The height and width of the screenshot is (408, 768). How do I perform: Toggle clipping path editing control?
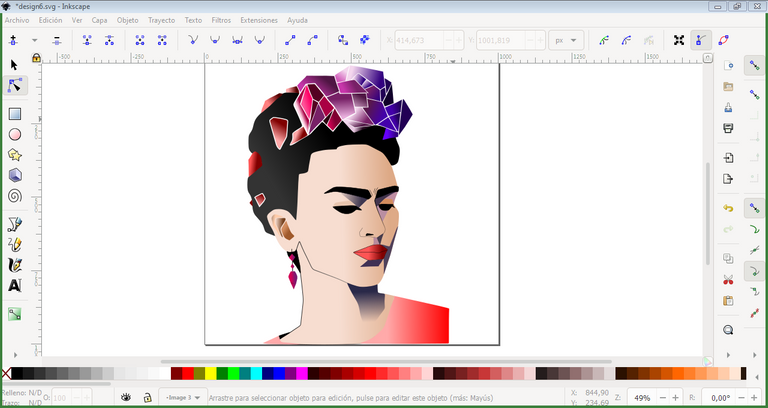click(604, 40)
